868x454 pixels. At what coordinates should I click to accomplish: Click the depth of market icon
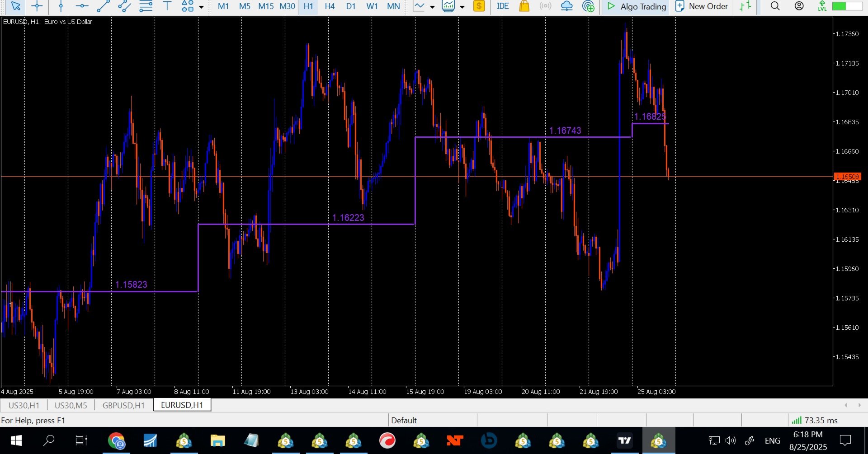click(x=745, y=6)
